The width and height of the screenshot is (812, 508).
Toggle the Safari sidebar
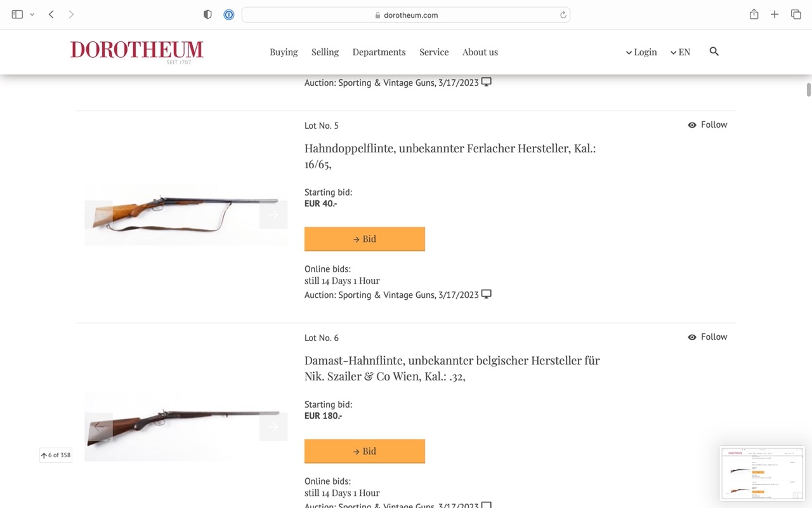point(17,15)
